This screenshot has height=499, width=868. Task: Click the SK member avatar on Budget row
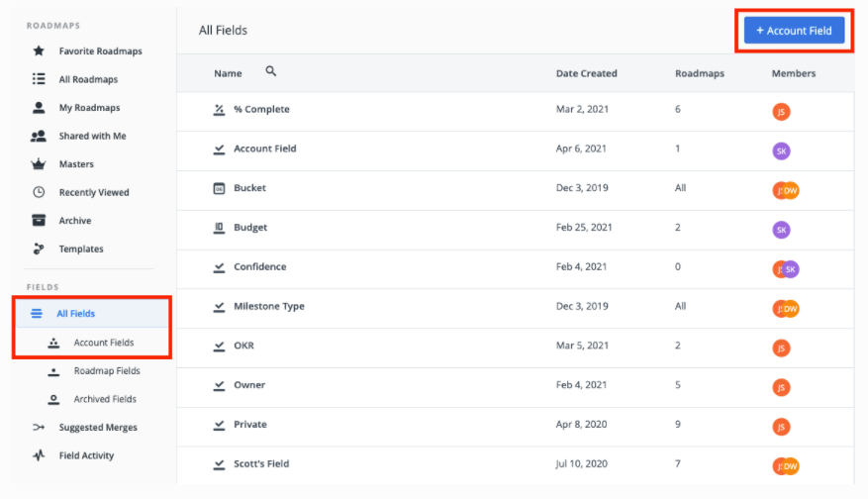[781, 230]
